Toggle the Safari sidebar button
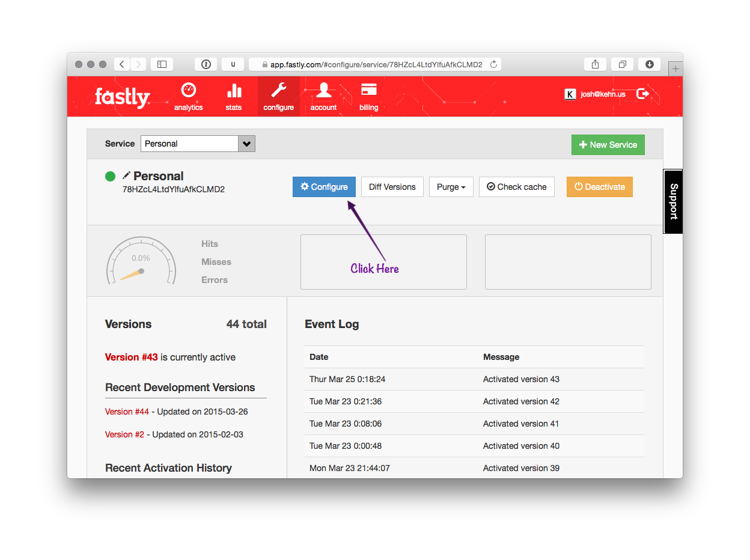750x560 pixels. 162,64
